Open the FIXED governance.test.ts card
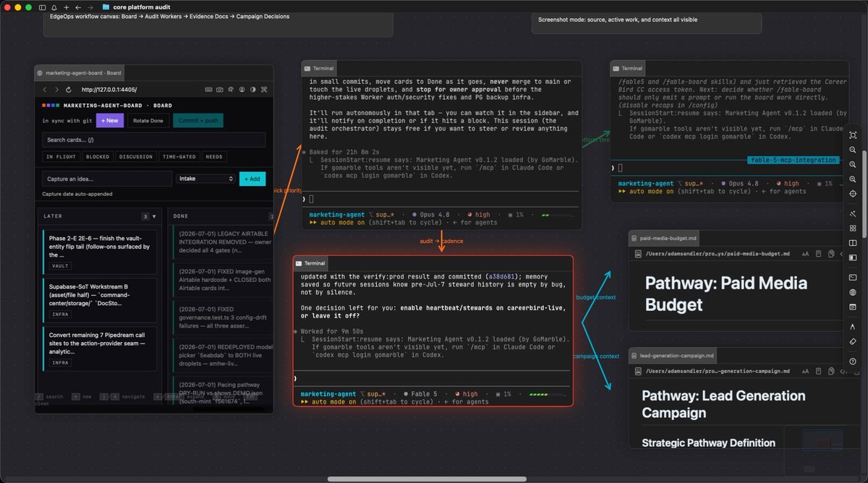The width and height of the screenshot is (868, 483). click(222, 317)
